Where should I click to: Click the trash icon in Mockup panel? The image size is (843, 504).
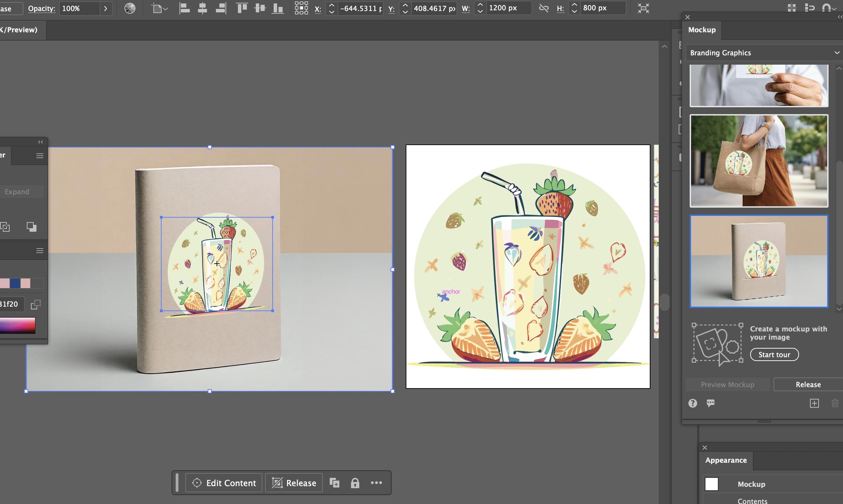coord(835,403)
